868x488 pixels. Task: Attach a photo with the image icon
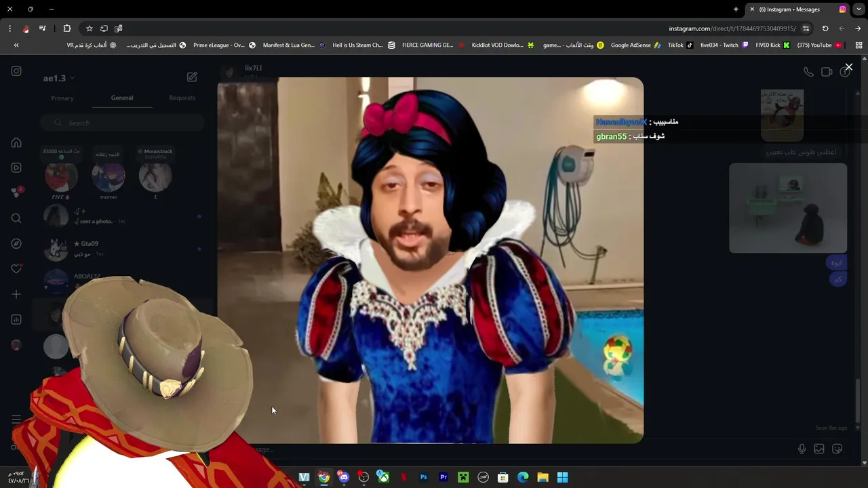(819, 449)
